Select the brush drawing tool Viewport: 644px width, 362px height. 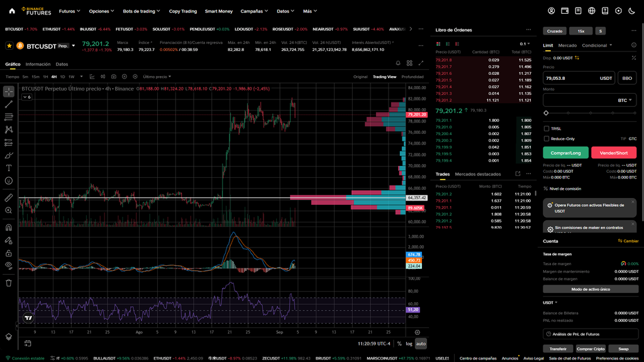[x=9, y=155]
